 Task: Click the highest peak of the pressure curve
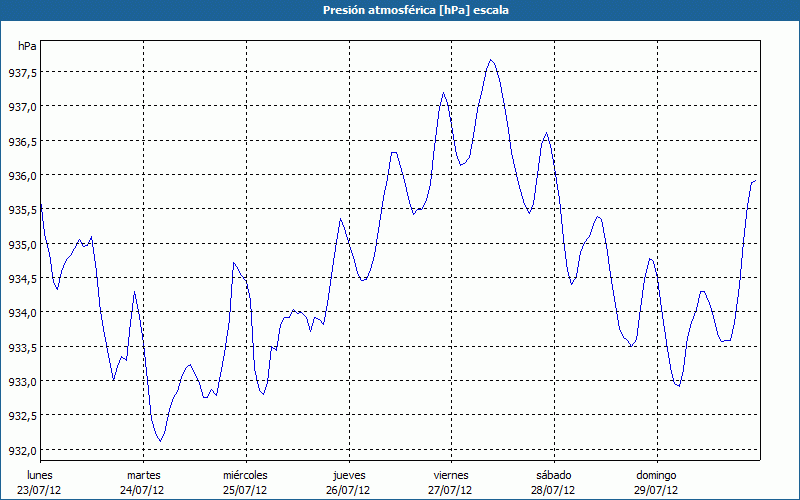point(491,60)
